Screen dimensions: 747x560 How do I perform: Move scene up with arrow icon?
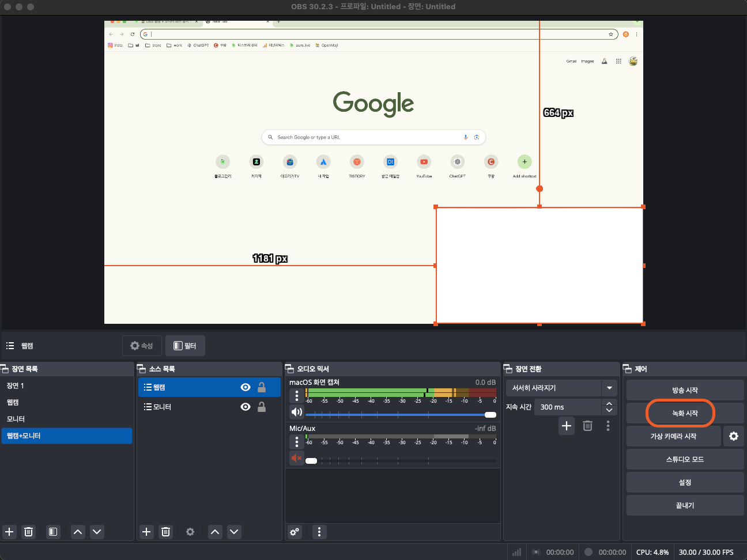78,532
